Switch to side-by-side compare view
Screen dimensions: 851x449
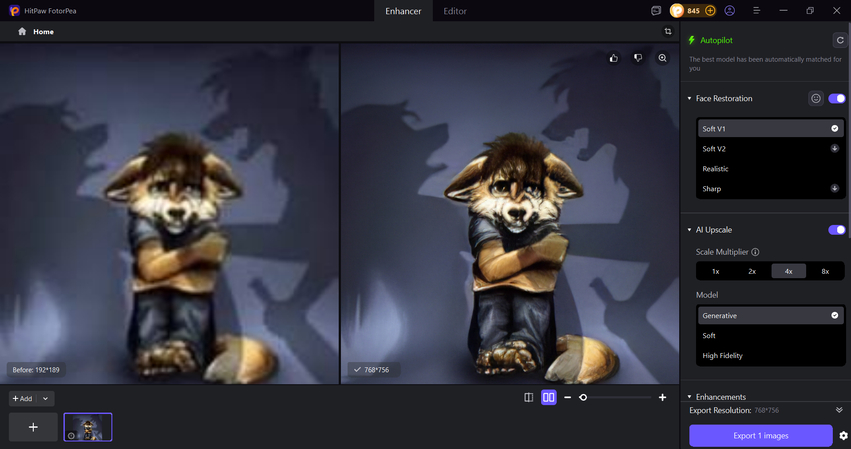point(549,397)
